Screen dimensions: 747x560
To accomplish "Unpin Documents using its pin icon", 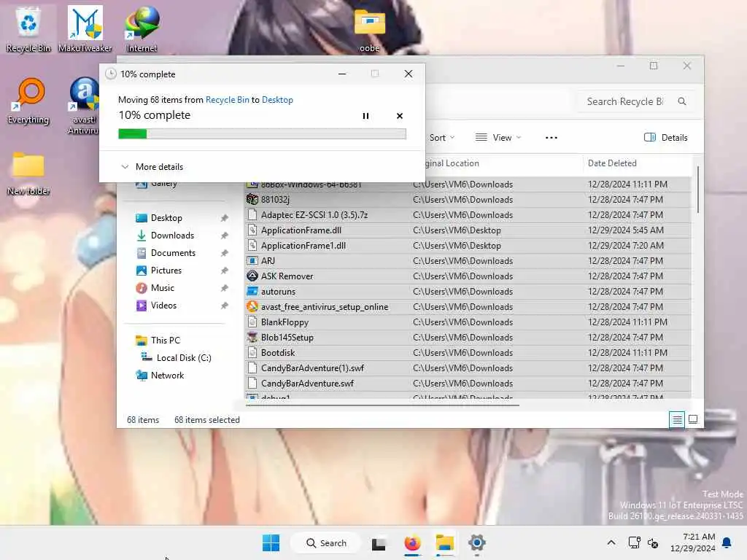I will (x=225, y=253).
